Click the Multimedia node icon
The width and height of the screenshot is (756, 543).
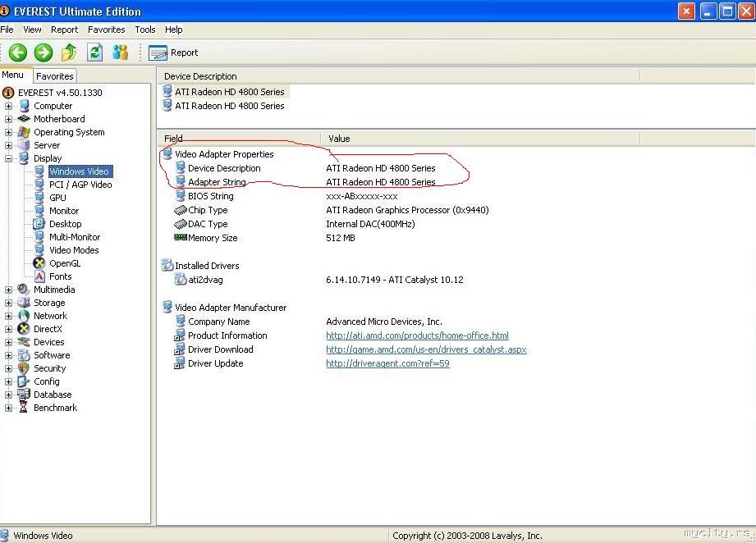point(23,289)
